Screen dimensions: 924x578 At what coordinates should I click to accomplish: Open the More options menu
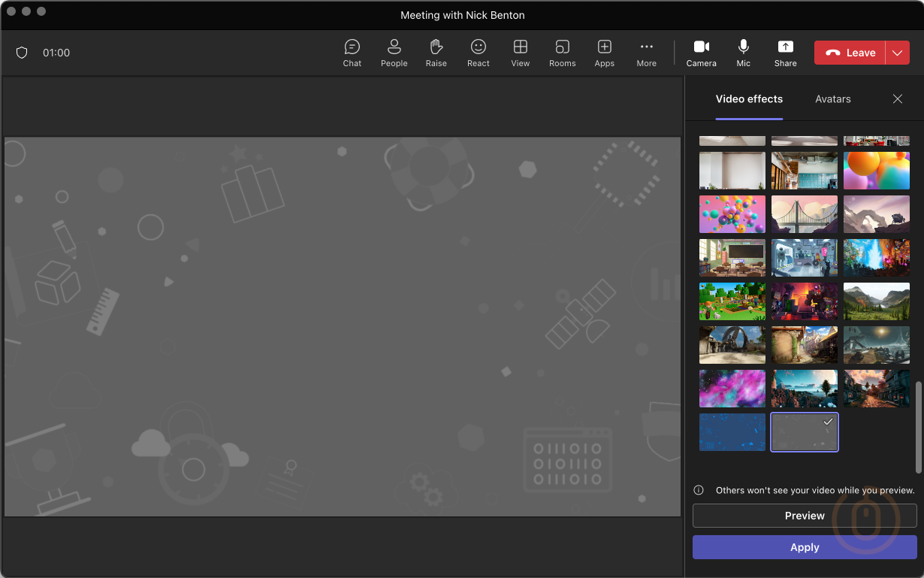click(646, 53)
